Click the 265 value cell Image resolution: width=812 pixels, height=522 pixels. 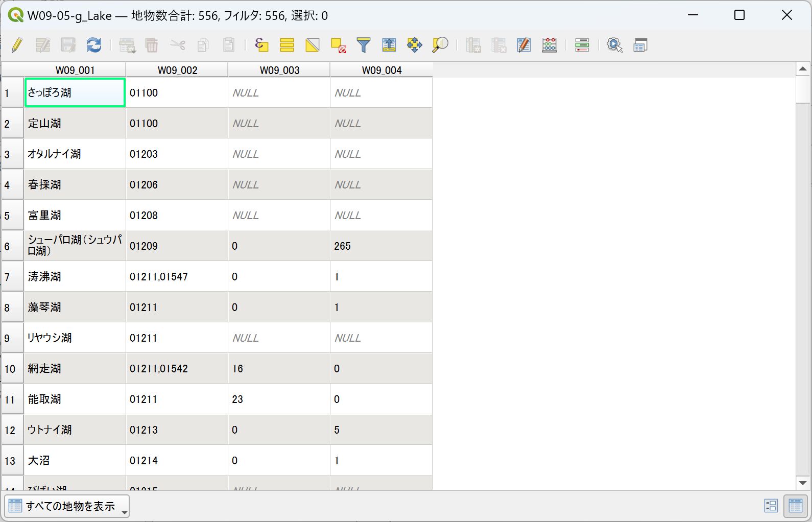(381, 246)
